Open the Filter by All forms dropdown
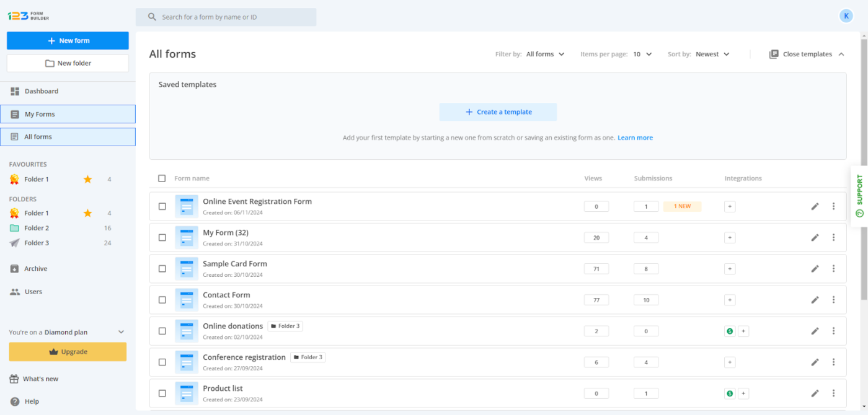 click(x=545, y=55)
